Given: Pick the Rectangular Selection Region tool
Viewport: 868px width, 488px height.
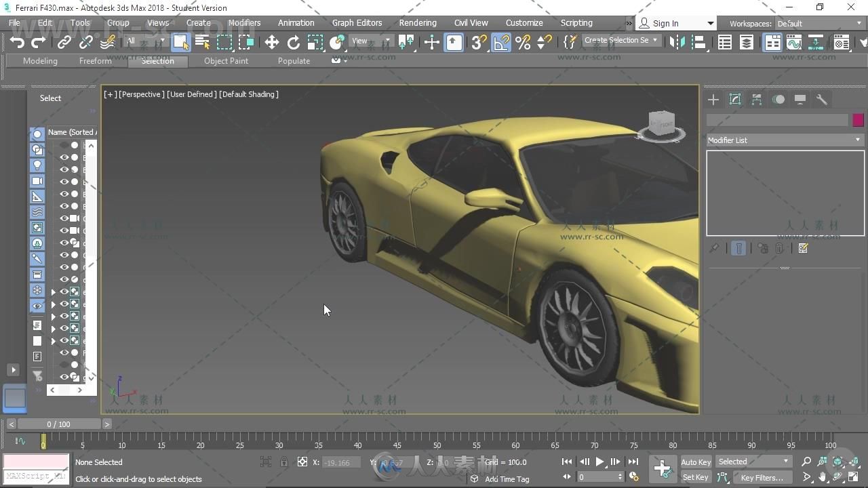Looking at the screenshot, I should (x=224, y=43).
